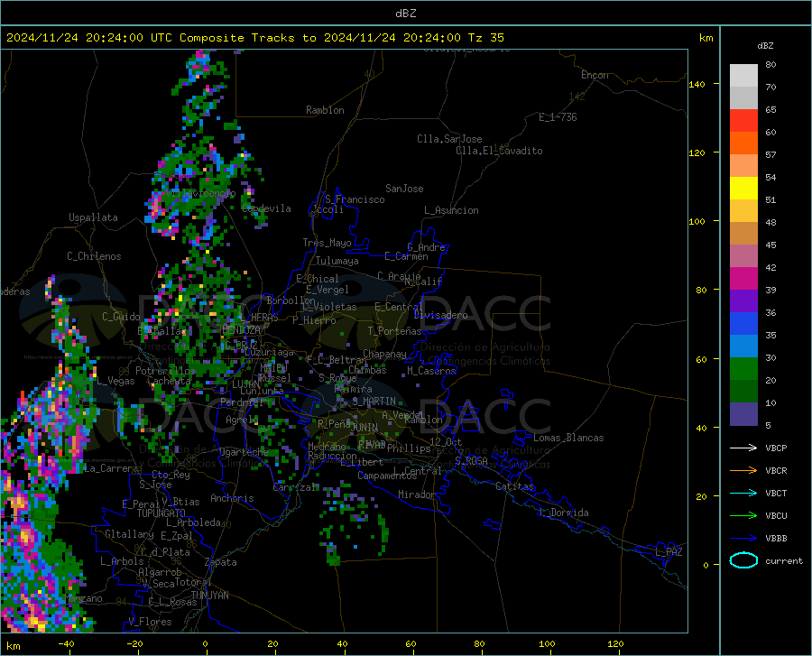Image resolution: width=812 pixels, height=656 pixels.
Task: Click the 'SanJose' place label
Action: (404, 189)
